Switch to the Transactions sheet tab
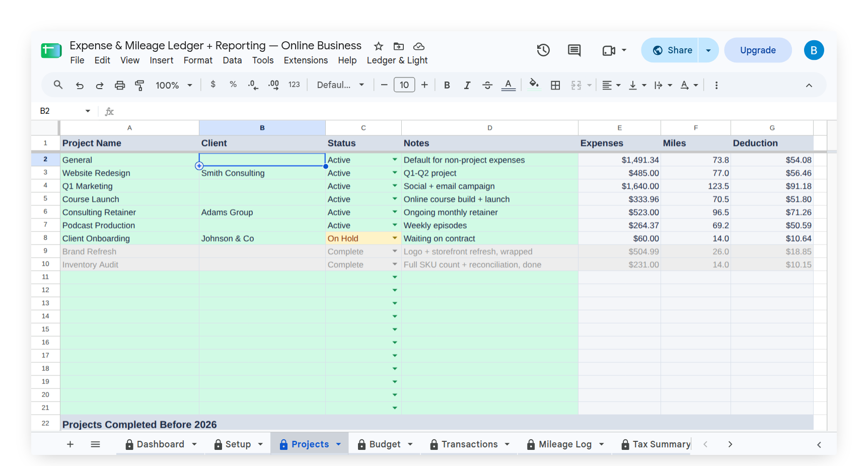This screenshot has width=868, height=466. pyautogui.click(x=470, y=444)
